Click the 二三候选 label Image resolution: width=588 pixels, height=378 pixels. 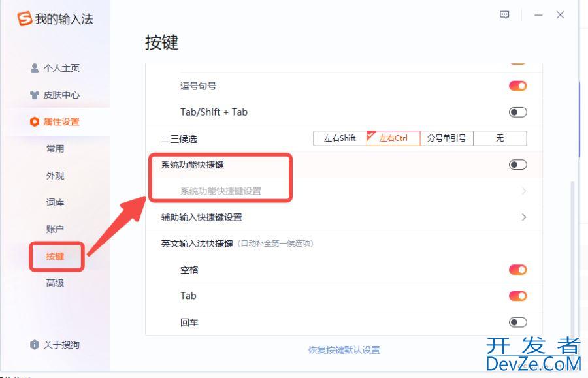(179, 139)
